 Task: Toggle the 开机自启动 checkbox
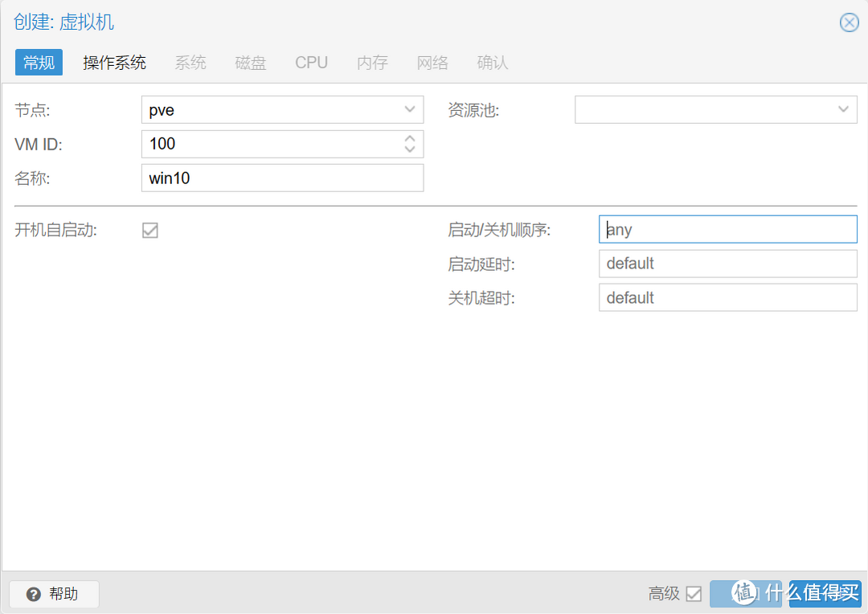[150, 231]
